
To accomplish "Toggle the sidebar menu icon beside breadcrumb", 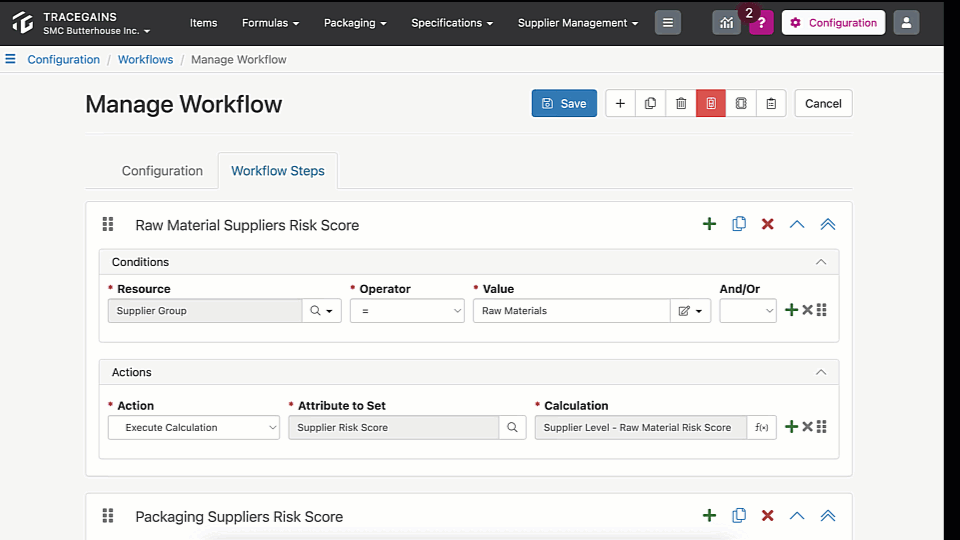I will 10,59.
